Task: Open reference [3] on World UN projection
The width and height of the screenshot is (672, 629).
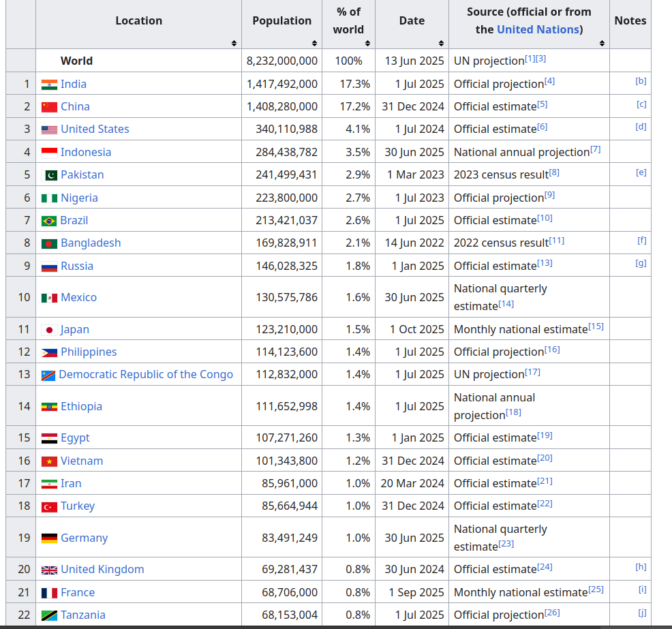Action: pos(541,59)
